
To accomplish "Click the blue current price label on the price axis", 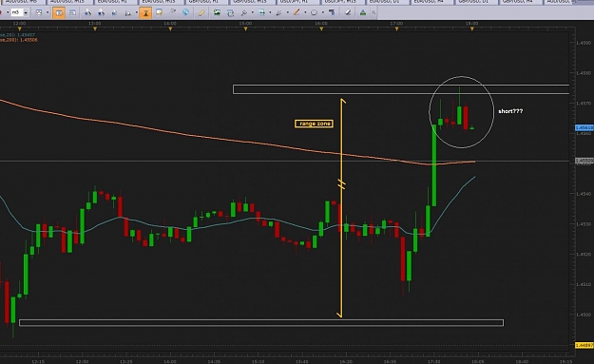I will [x=584, y=127].
